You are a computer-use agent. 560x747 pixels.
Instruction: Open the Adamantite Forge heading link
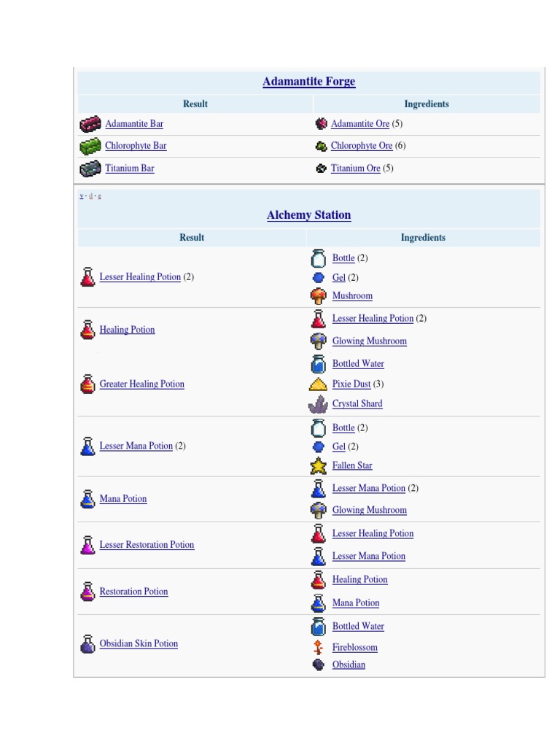(x=309, y=82)
